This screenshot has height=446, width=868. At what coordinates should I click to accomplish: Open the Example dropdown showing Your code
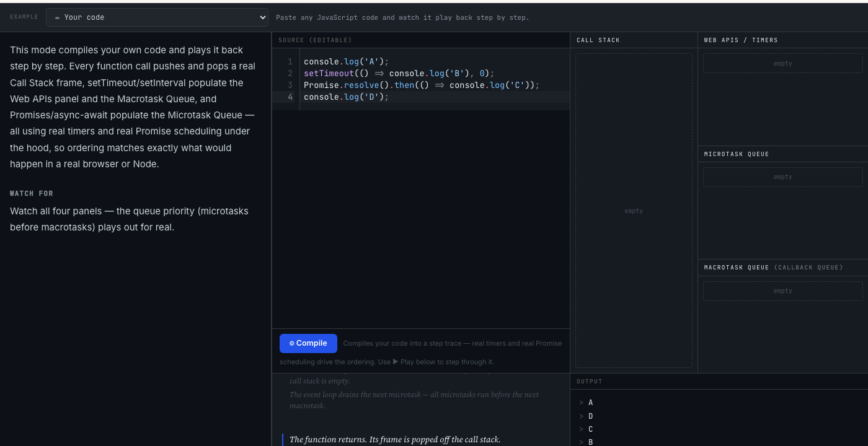157,17
